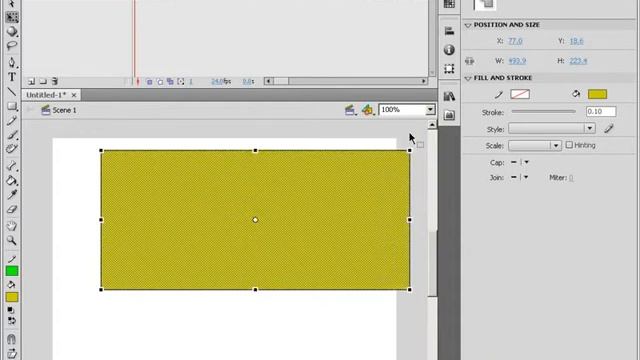Screen dimensions: 640x360
Task: Click New Layer button in timeline
Action: (x=31, y=81)
